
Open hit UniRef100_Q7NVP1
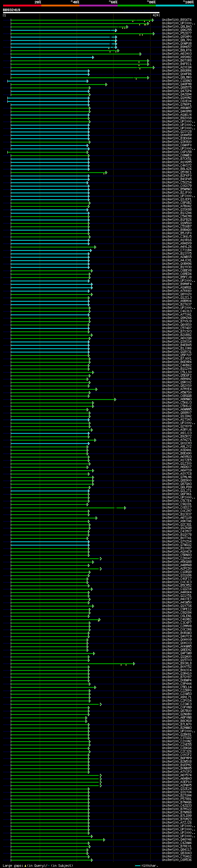[x=177, y=104]
